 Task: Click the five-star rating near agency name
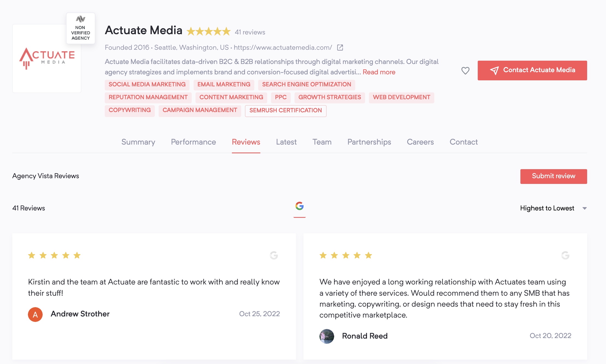tap(208, 32)
